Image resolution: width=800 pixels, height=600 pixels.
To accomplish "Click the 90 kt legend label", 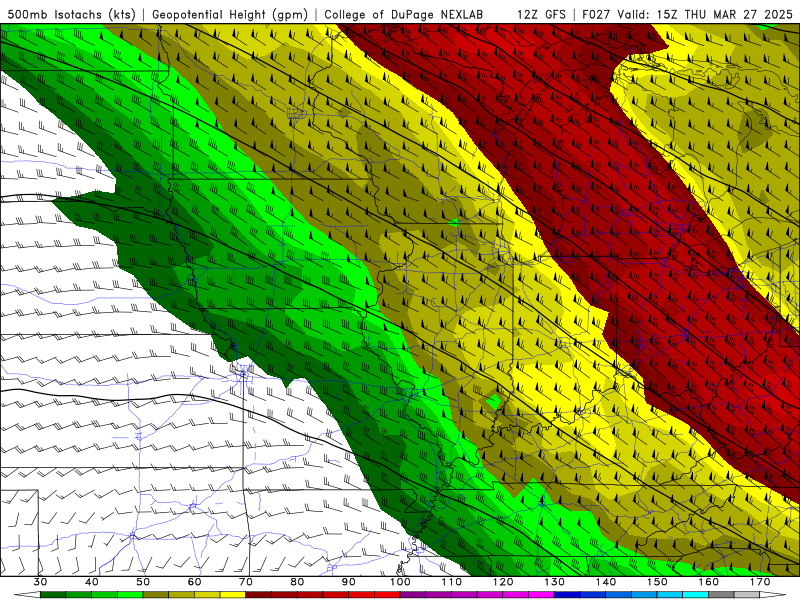I will point(349,582).
